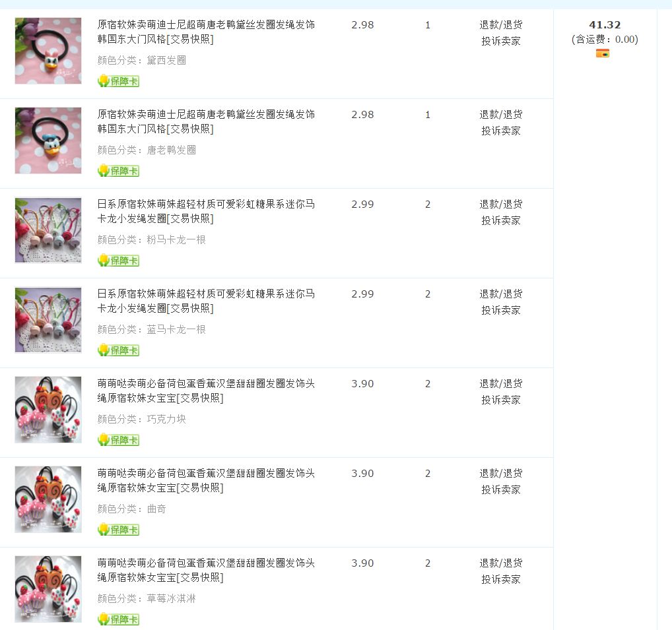The image size is (672, 630).
Task: Open thumbnail of the 粉马卡龙一根 macaron item
Action: [48, 230]
